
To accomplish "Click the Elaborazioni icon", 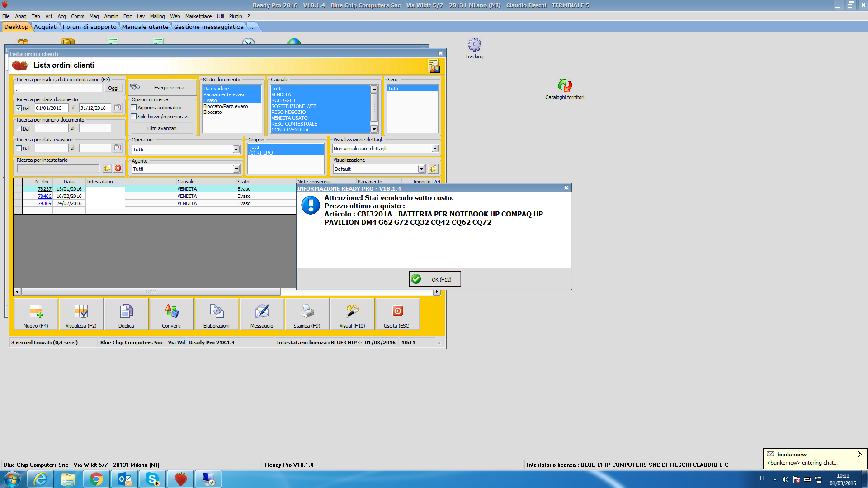I will click(x=217, y=312).
